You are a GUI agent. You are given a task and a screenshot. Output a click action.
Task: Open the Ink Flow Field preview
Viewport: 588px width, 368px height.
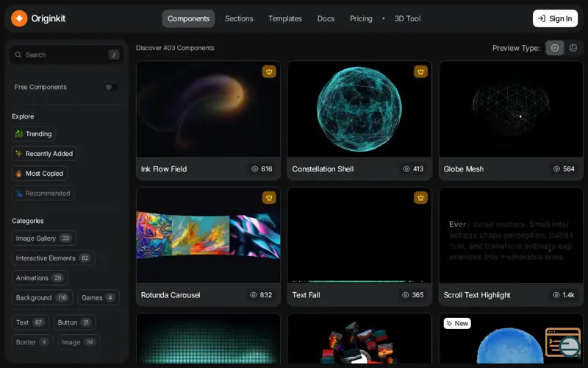(x=208, y=109)
